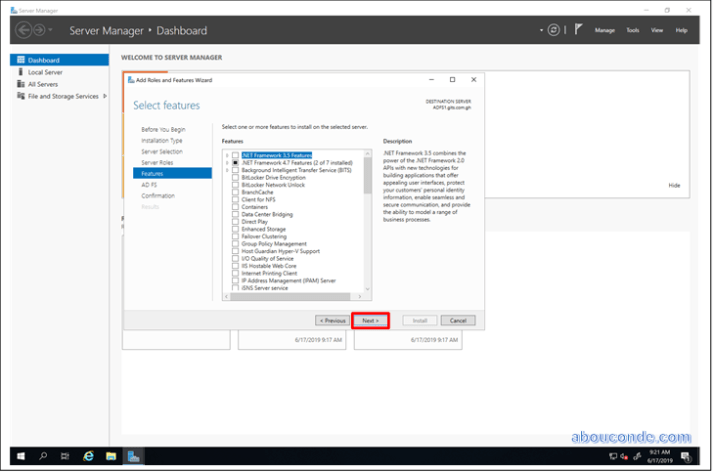Click the Next button in the wizard
This screenshot has height=472, width=714.
370,320
